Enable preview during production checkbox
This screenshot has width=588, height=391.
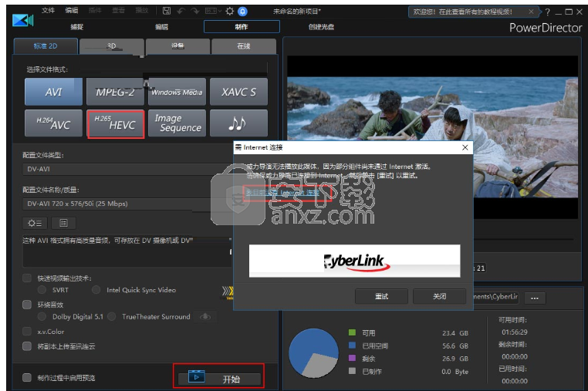pyautogui.click(x=27, y=378)
